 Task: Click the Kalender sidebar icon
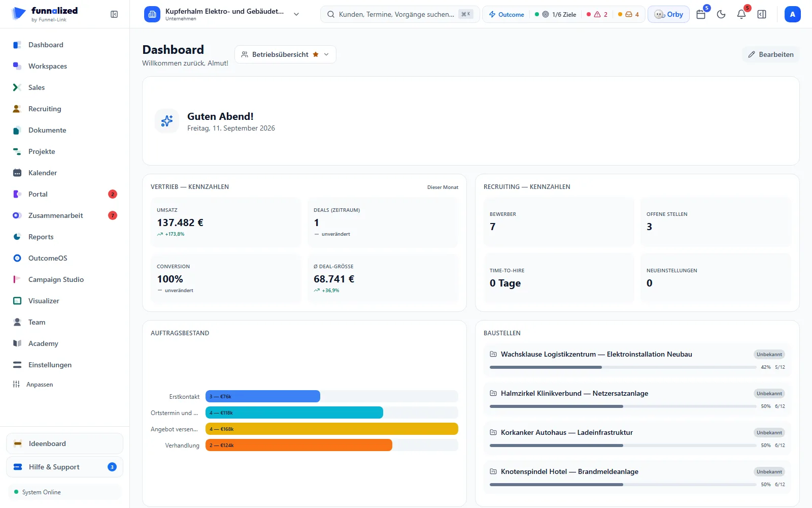(17, 173)
